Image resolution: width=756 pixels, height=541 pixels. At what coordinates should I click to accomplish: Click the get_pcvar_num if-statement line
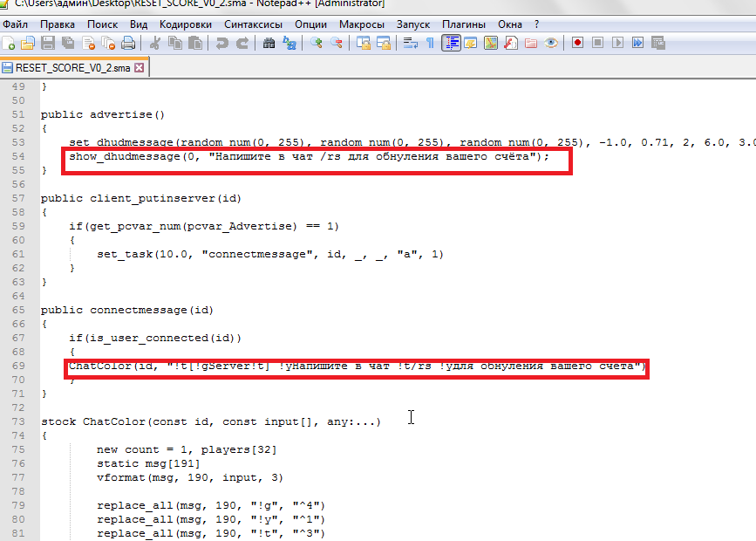point(204,226)
